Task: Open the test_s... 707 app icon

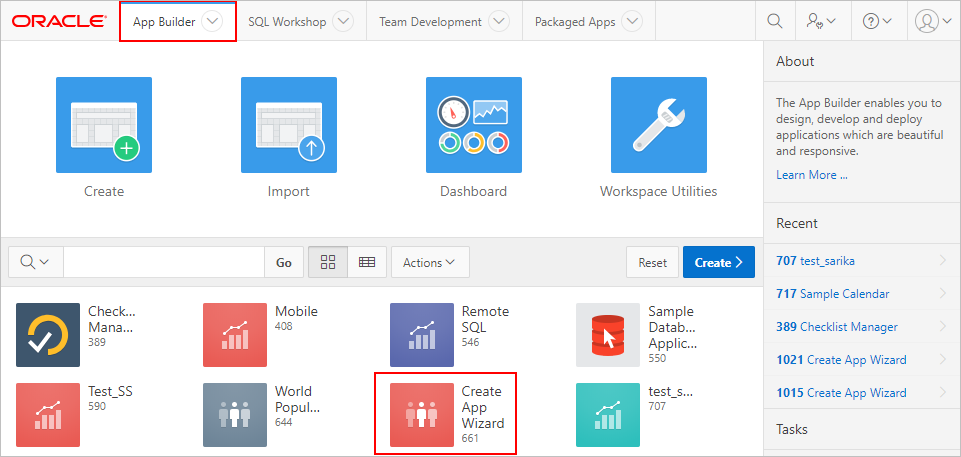Action: (x=608, y=415)
